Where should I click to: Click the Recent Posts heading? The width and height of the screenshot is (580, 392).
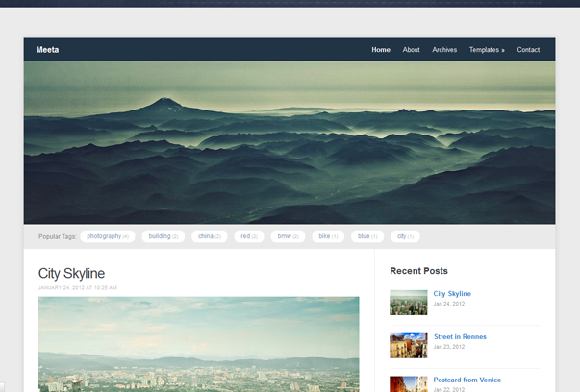418,271
